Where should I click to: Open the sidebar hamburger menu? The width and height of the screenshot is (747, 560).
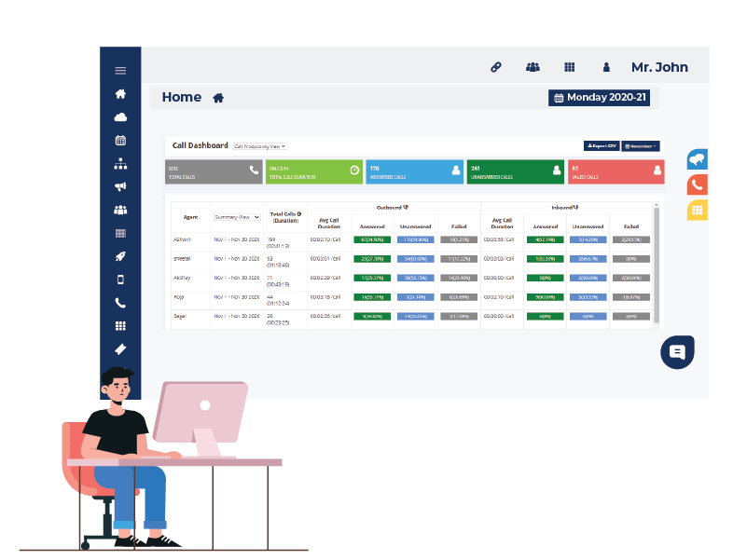120,71
